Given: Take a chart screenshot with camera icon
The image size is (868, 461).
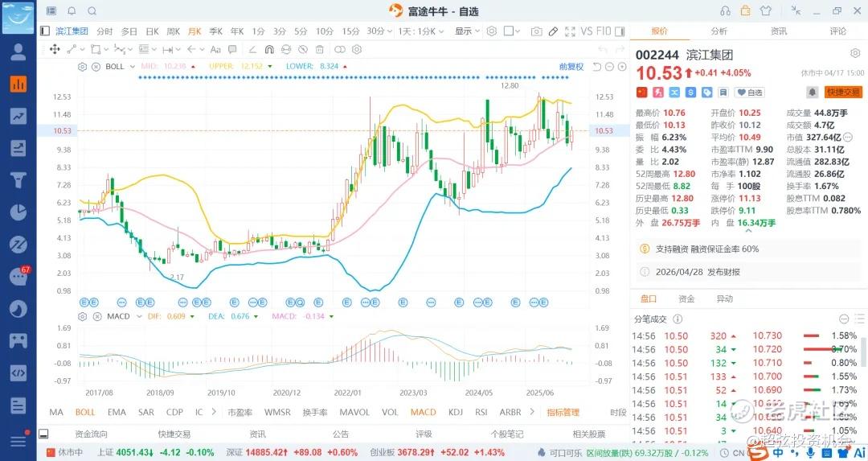Looking at the screenshot, I should click(536, 31).
